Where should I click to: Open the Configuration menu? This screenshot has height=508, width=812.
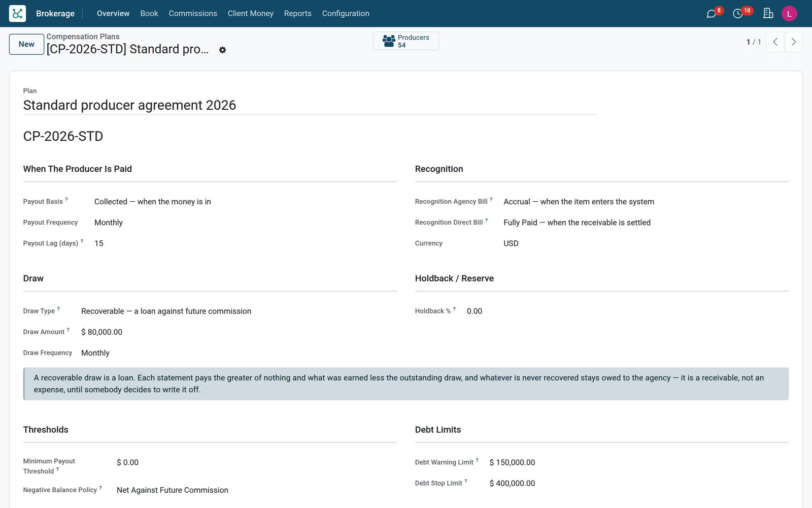(346, 14)
